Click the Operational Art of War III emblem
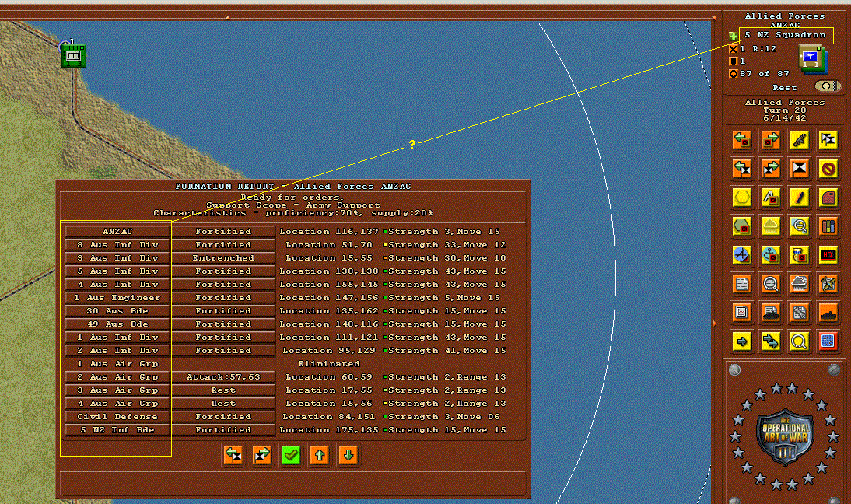 [x=785, y=436]
